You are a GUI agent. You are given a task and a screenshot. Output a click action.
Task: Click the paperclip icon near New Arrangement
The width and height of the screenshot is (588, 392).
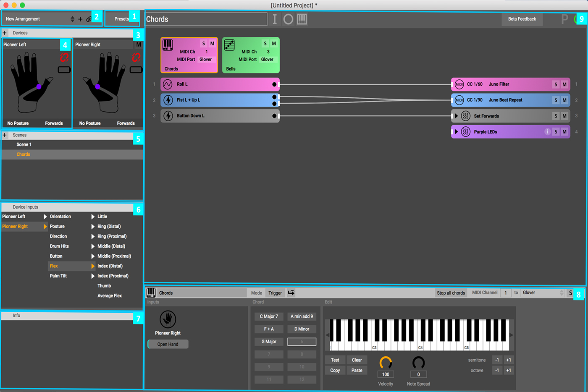[89, 18]
